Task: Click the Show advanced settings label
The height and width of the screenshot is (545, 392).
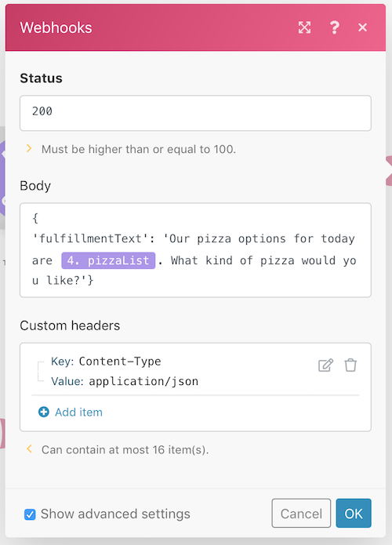Action: [115, 514]
